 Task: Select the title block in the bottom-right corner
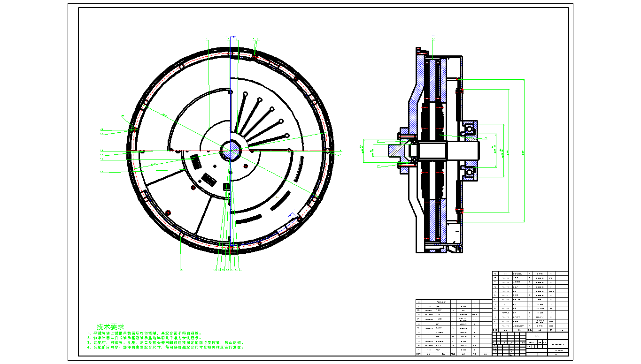pyautogui.click(x=530, y=344)
